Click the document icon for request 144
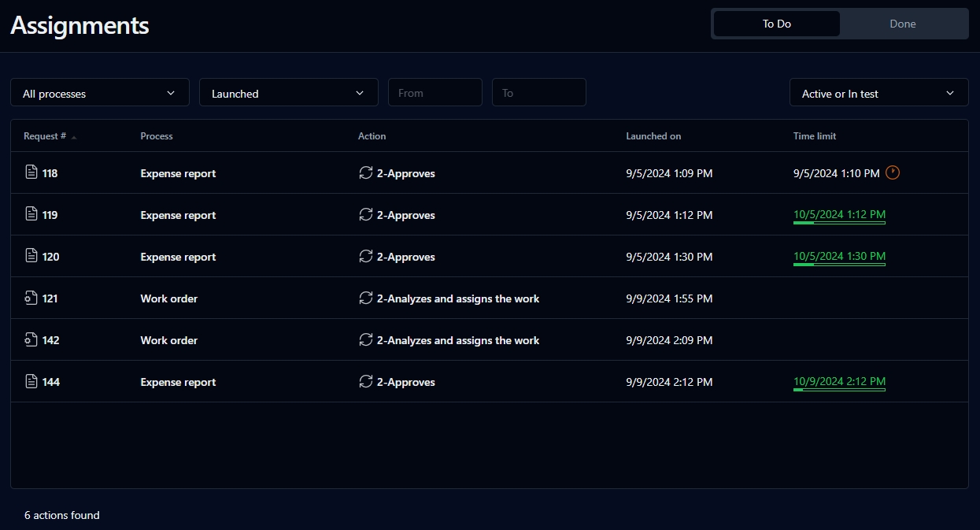This screenshot has width=980, height=530. click(x=31, y=382)
